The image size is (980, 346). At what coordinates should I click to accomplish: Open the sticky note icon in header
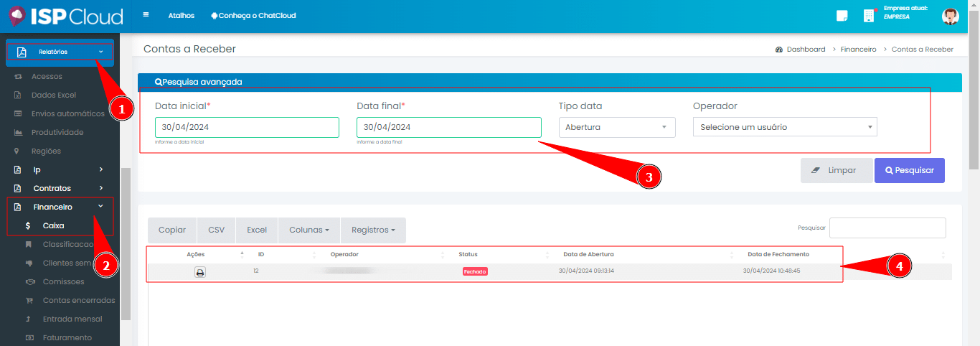point(842,16)
